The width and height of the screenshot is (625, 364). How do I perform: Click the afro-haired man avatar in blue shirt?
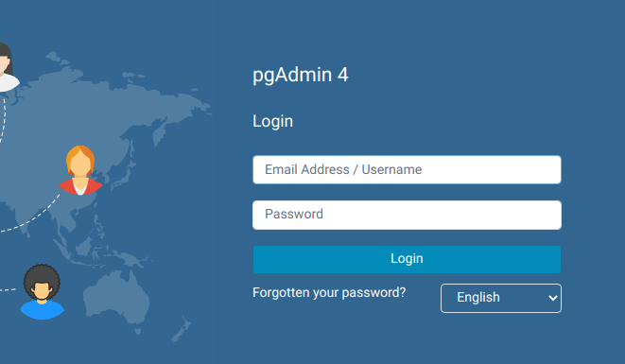pos(42,292)
